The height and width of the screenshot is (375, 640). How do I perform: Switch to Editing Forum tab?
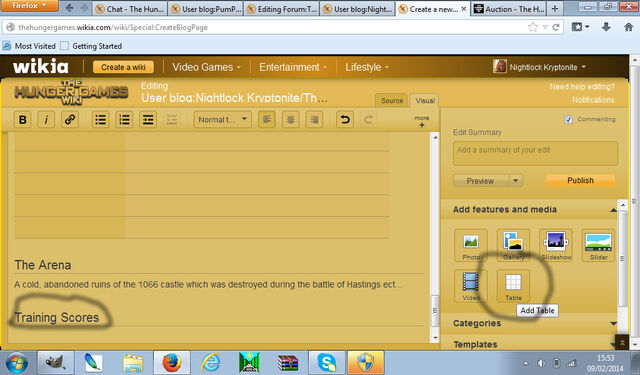click(x=282, y=9)
